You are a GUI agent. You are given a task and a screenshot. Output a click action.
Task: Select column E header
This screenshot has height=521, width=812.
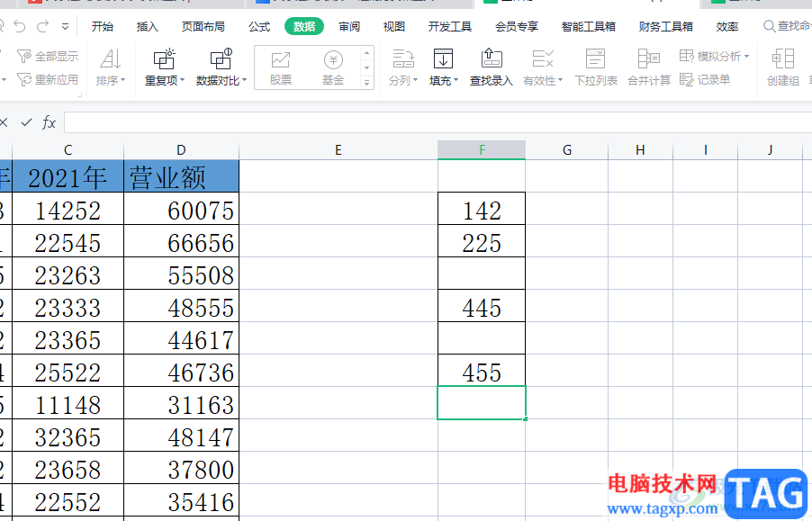pyautogui.click(x=338, y=150)
